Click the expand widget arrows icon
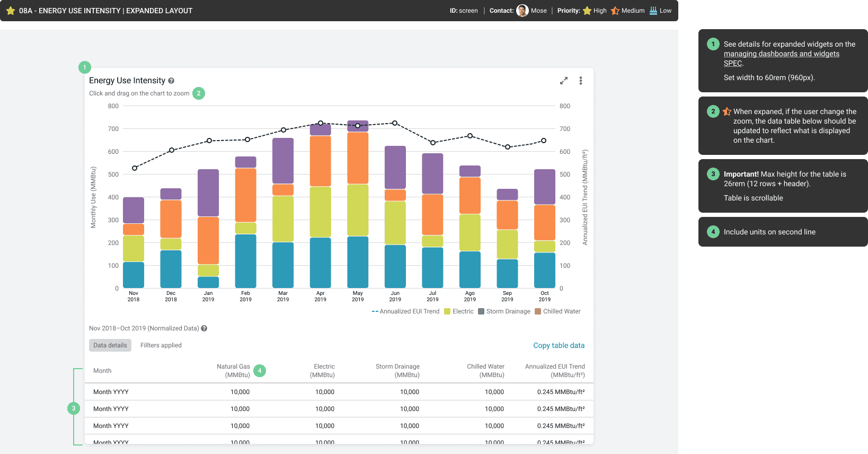Viewport: 868px width, 454px height. (x=564, y=81)
